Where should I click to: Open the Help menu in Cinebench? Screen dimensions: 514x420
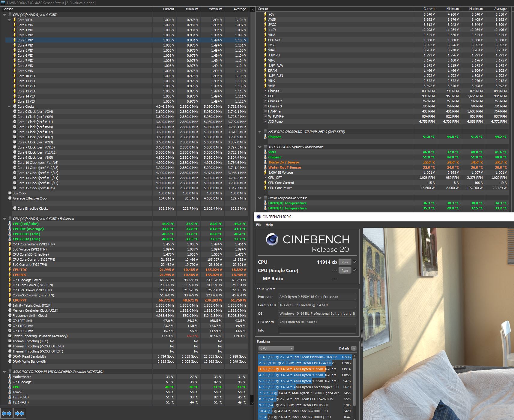pyautogui.click(x=269, y=225)
